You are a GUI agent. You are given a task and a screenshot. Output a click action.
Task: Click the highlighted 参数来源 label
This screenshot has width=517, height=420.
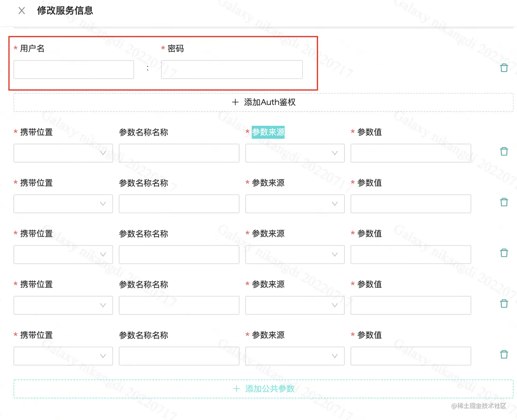point(268,132)
